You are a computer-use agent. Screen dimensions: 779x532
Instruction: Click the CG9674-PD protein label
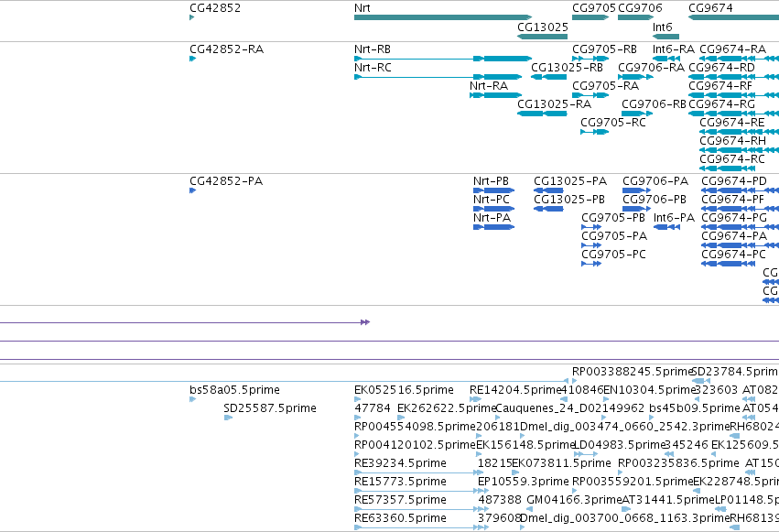[x=734, y=180]
